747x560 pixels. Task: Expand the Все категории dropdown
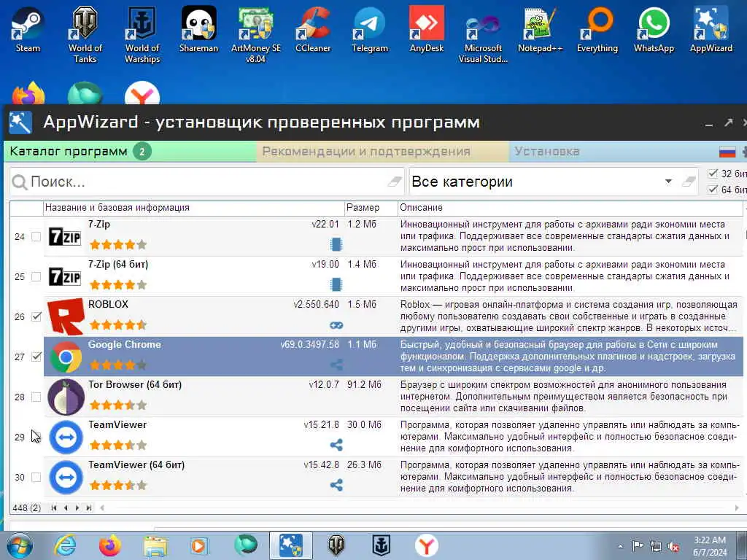[668, 182]
